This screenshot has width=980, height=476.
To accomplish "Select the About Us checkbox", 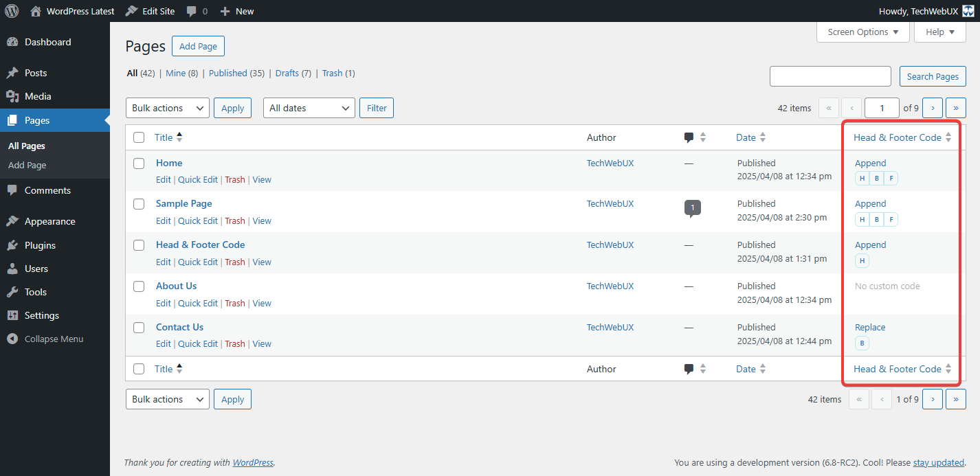I will tap(139, 286).
